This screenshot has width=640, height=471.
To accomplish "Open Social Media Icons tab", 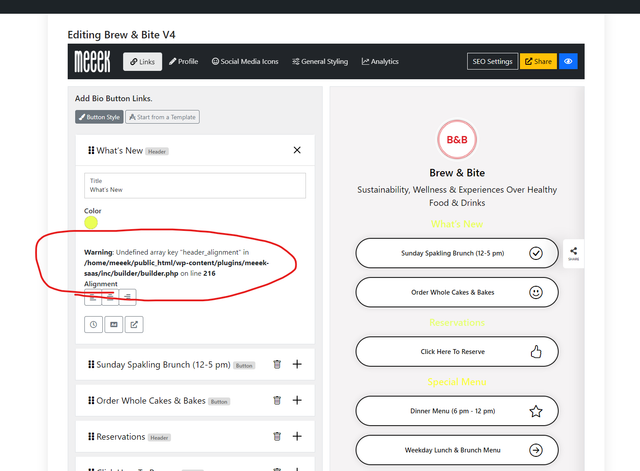I will [x=245, y=62].
